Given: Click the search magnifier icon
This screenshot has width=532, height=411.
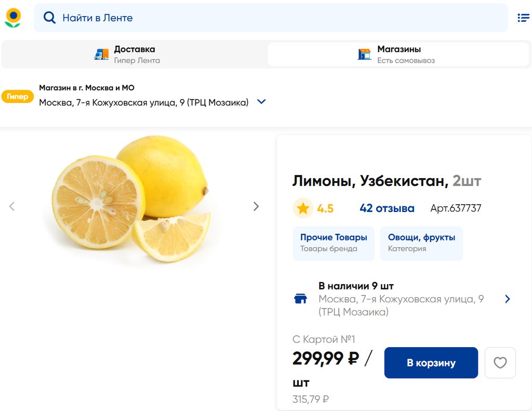Looking at the screenshot, I should point(49,18).
